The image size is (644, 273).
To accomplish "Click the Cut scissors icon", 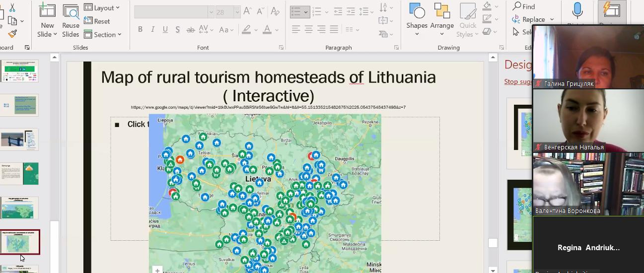I will [x=12, y=8].
